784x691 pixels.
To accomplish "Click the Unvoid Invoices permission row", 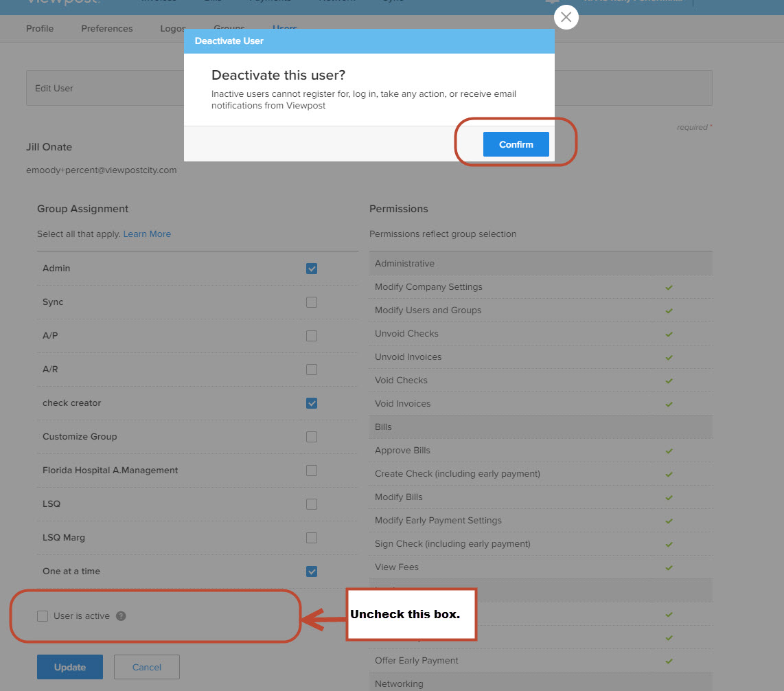I will click(541, 357).
